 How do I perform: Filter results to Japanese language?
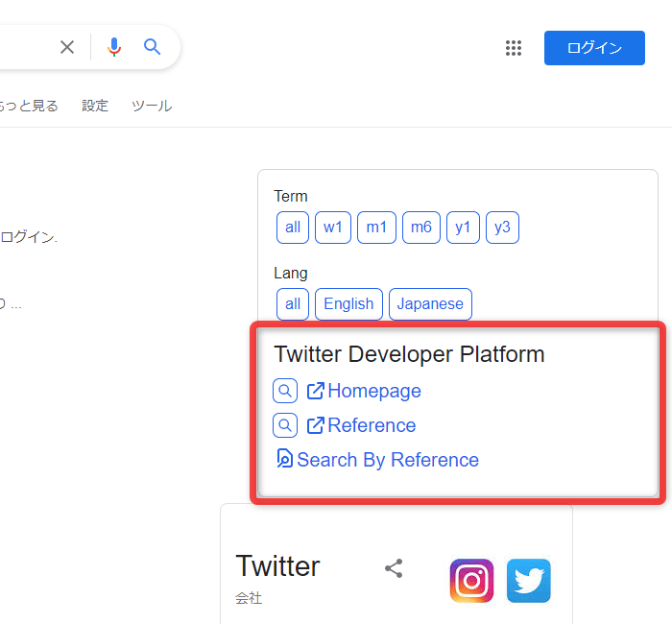click(x=430, y=304)
